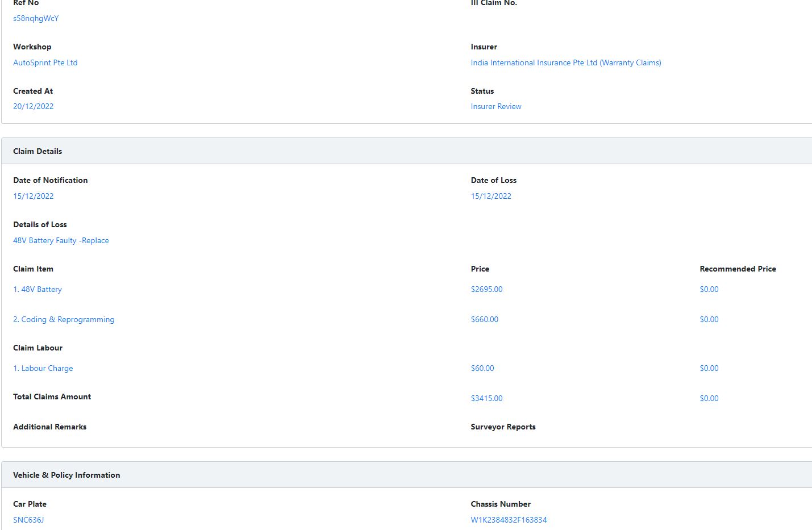This screenshot has height=530, width=812.
Task: Click the Insurer Review status value
Action: pyautogui.click(x=495, y=106)
